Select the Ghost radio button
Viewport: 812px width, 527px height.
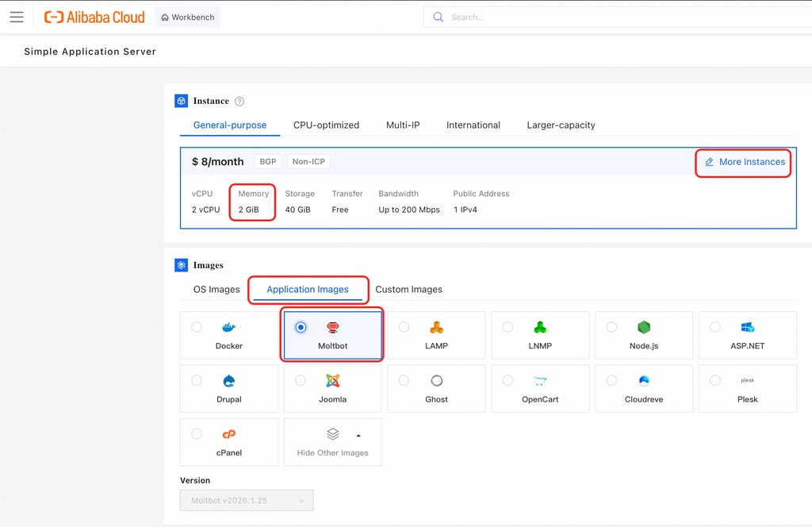(x=404, y=381)
